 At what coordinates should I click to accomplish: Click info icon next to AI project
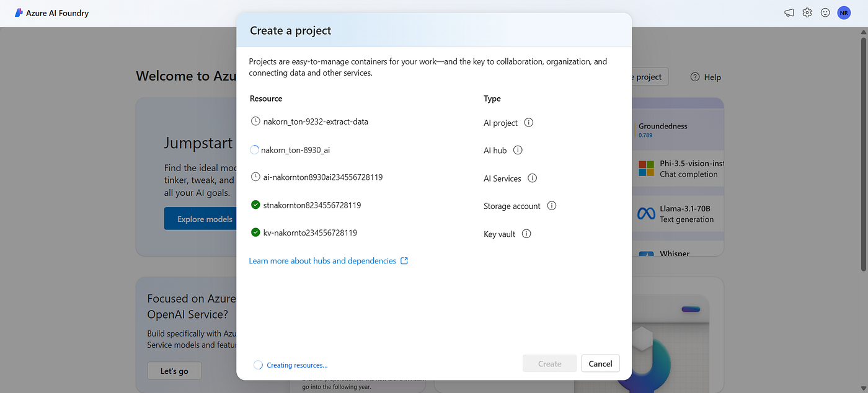[529, 123]
